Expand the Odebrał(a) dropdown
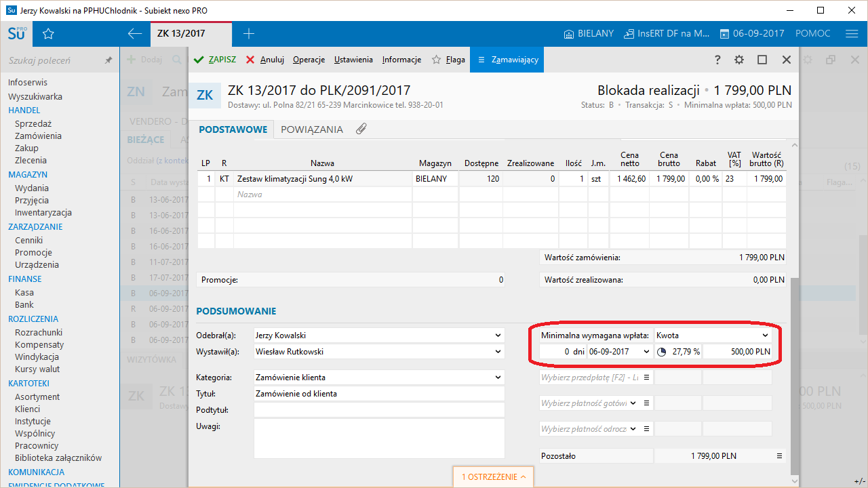Viewport: 868px width, 488px height. pos(498,335)
